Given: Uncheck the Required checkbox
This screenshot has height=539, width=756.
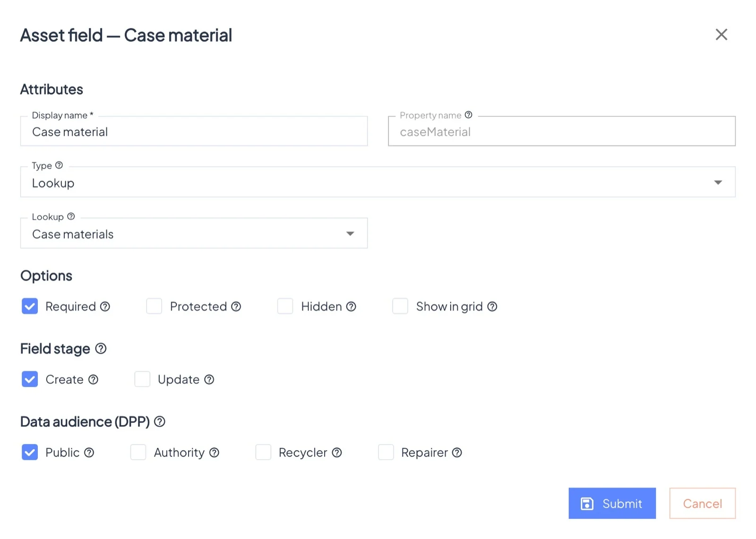Looking at the screenshot, I should click(30, 306).
